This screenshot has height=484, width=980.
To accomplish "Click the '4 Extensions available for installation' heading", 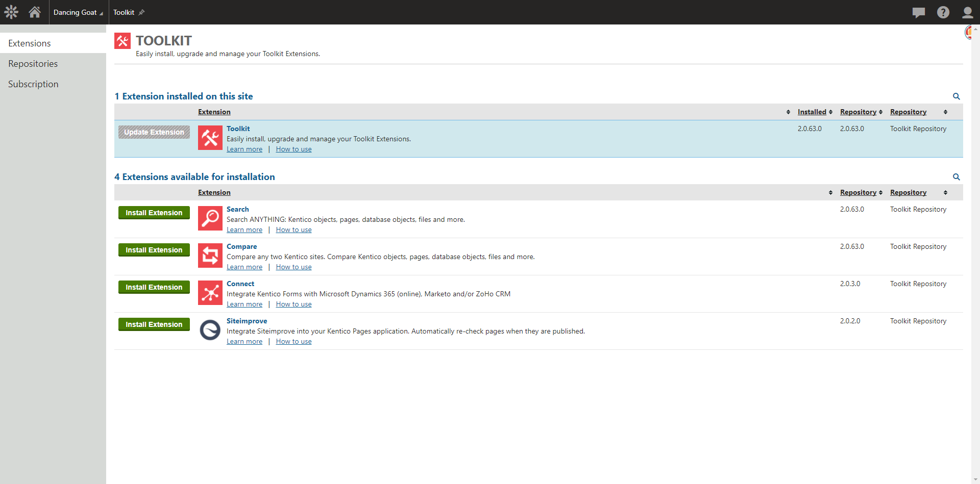I will [x=194, y=177].
